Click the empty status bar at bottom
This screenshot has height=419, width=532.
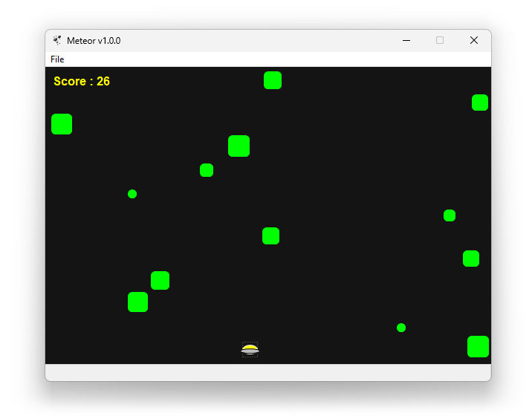click(x=267, y=372)
